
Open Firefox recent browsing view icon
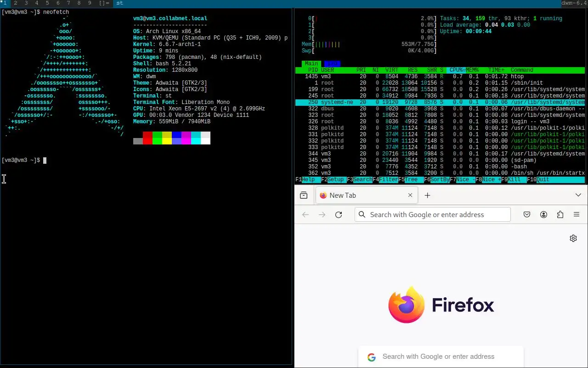coord(304,195)
